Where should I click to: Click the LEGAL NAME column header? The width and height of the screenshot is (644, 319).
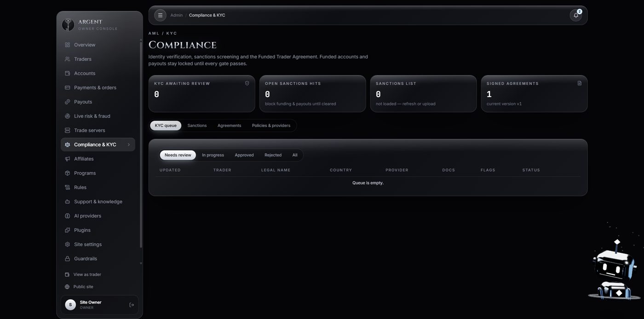[276, 170]
